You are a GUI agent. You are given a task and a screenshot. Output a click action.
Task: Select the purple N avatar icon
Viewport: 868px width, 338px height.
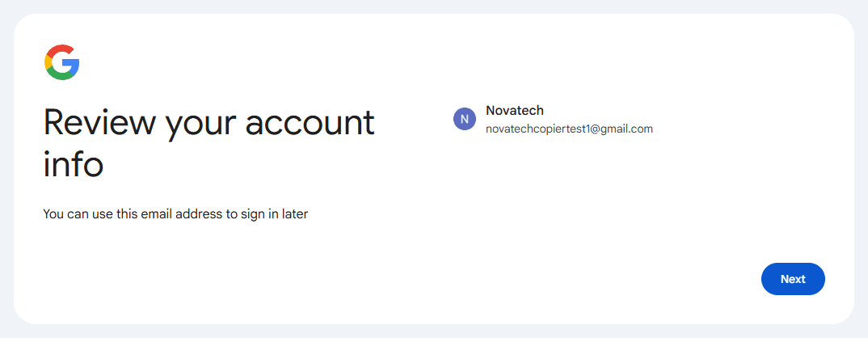tap(465, 119)
